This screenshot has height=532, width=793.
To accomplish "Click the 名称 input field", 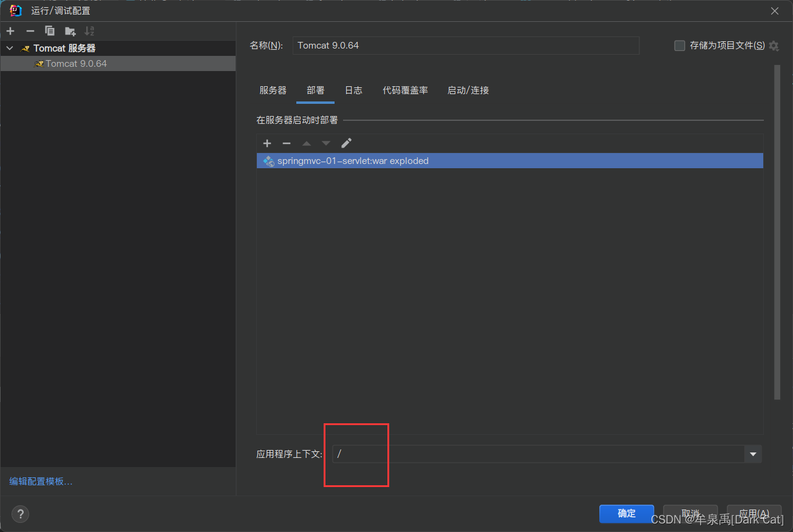I will coord(466,46).
